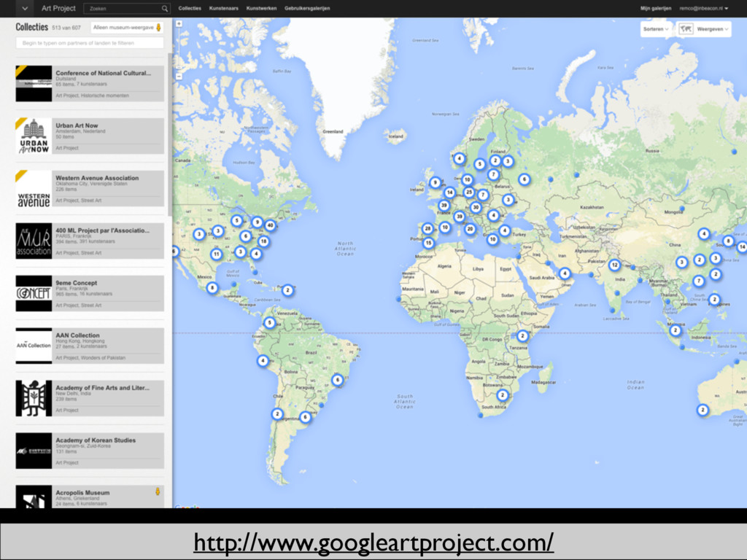Open the top-left chevron dropdown menu
Screen dimensions: 747x560
click(x=25, y=9)
